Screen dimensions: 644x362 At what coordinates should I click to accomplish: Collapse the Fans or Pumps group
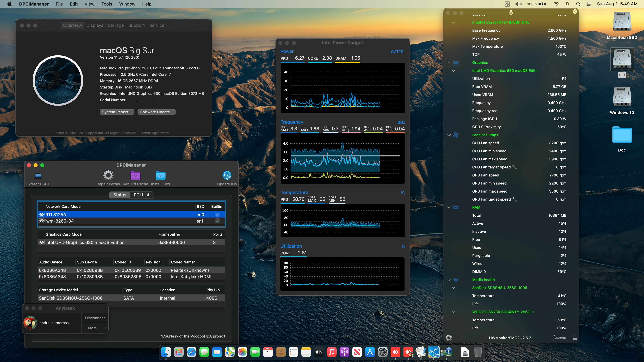point(449,135)
